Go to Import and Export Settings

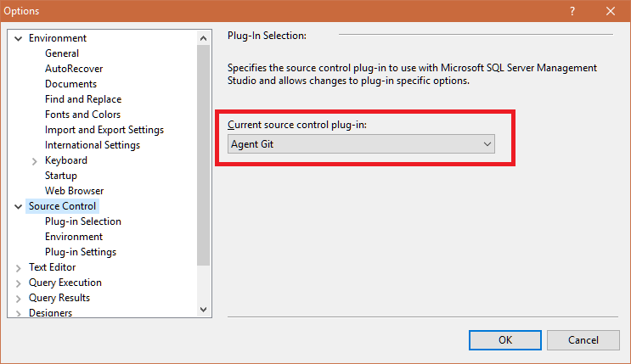click(x=104, y=130)
